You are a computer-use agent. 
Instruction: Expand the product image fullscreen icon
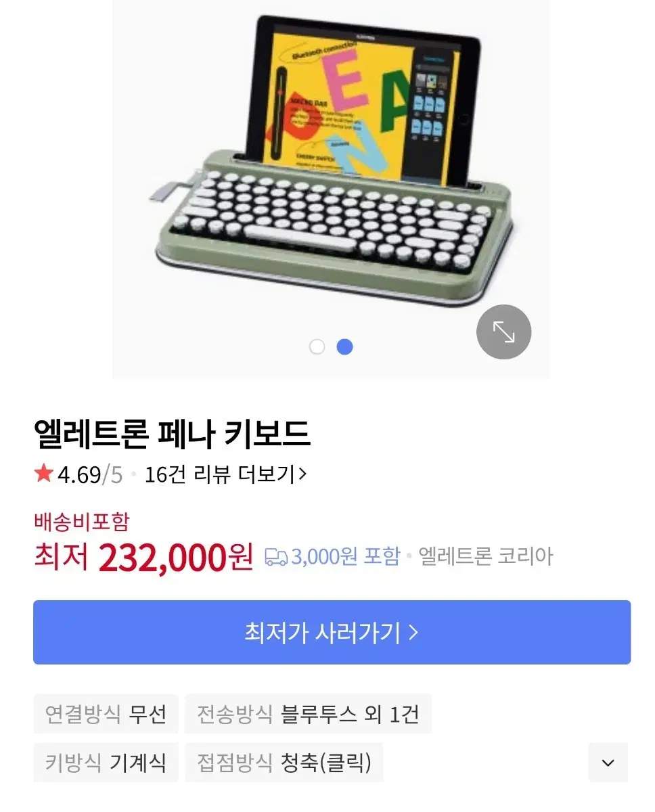pos(503,332)
